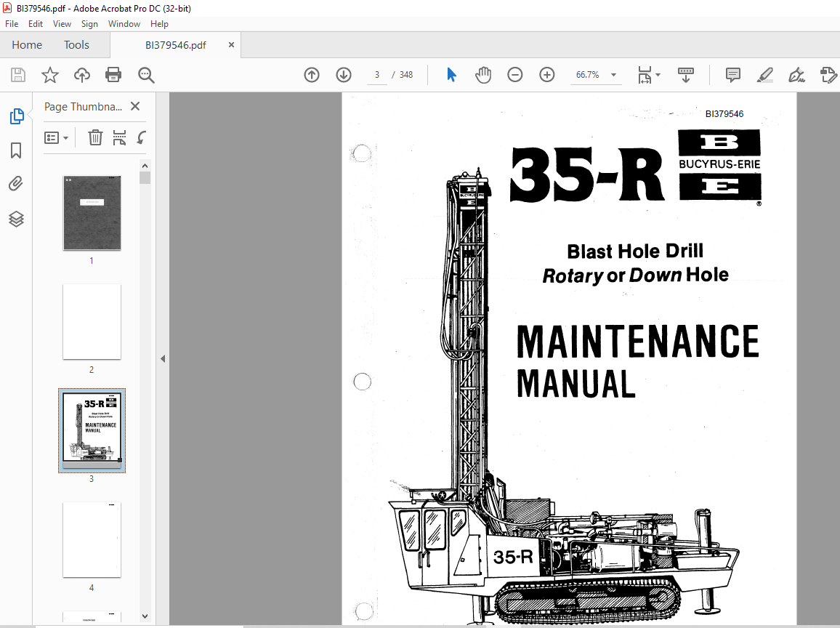Expand the fit page tool dropdown arrow
The height and width of the screenshot is (628, 840).
[658, 75]
